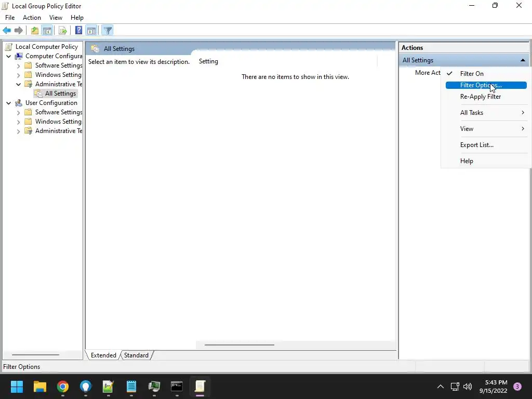Go up one level with folder icon
This screenshot has width=532, height=399.
(35, 31)
